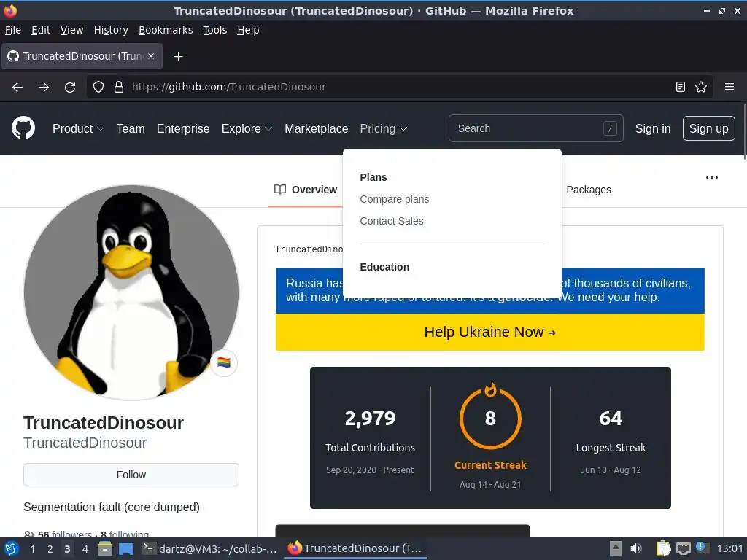
Task: Open the Tools menu
Action: tap(215, 30)
